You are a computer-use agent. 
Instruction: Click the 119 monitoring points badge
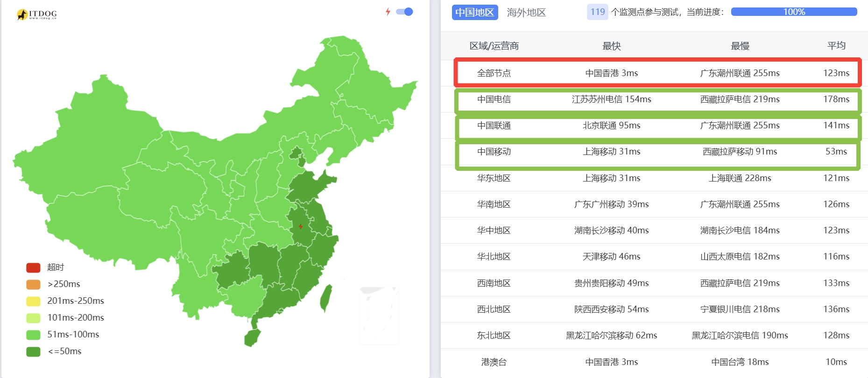597,12
